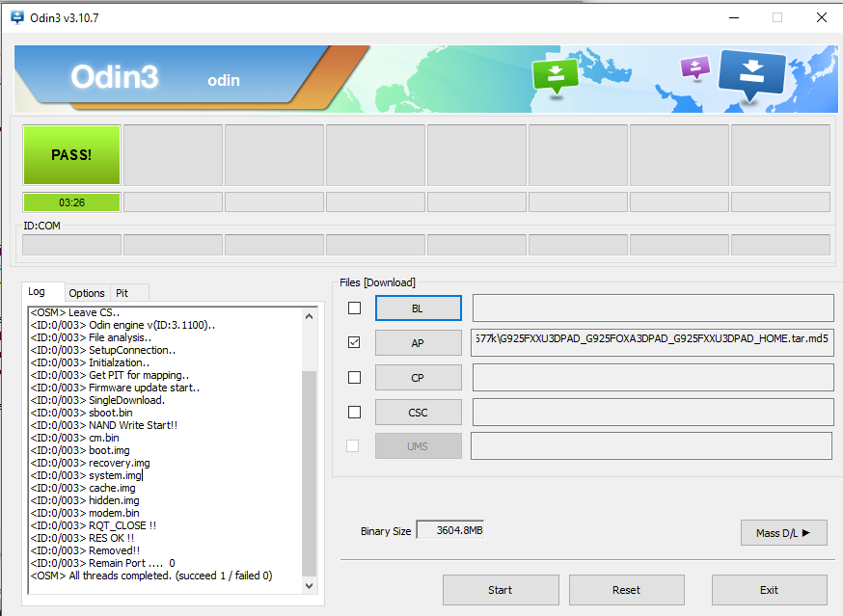The height and width of the screenshot is (616, 843).
Task: Click the AP file browse button
Action: (x=419, y=342)
